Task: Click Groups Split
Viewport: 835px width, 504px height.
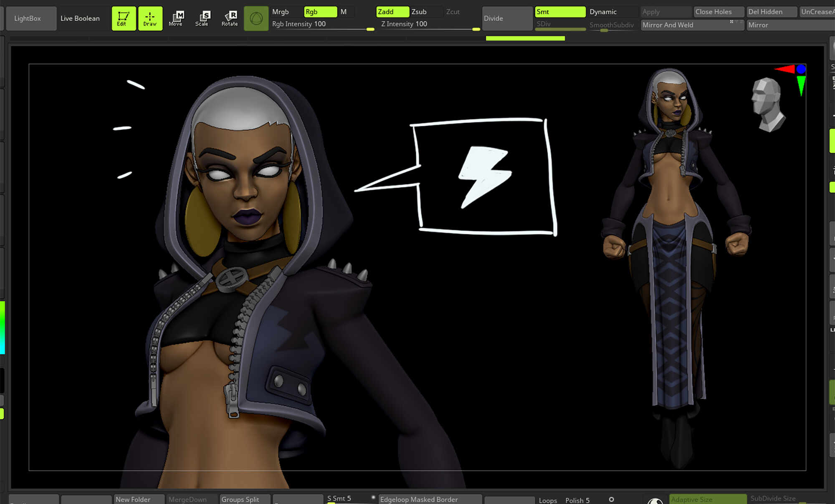Action: point(245,499)
